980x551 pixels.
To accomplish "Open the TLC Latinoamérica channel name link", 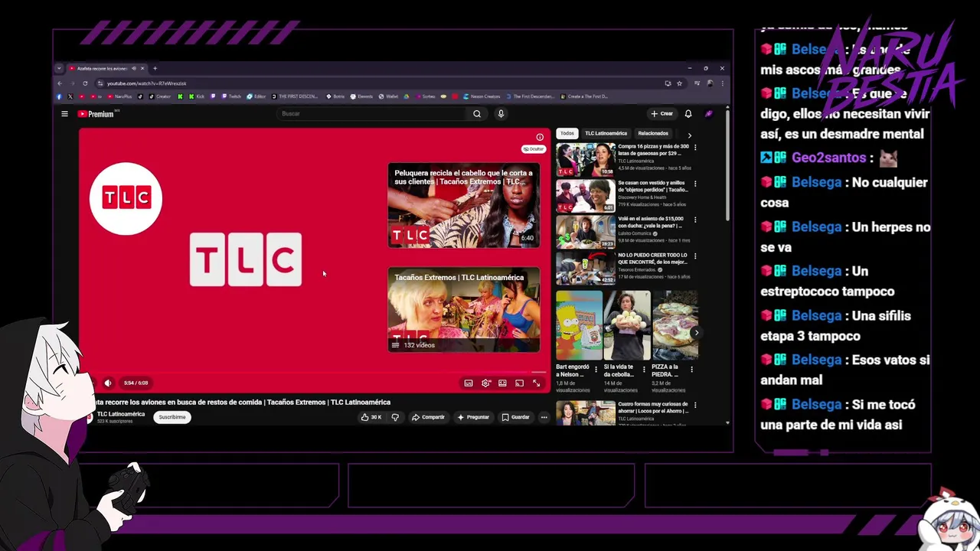I will tap(121, 414).
